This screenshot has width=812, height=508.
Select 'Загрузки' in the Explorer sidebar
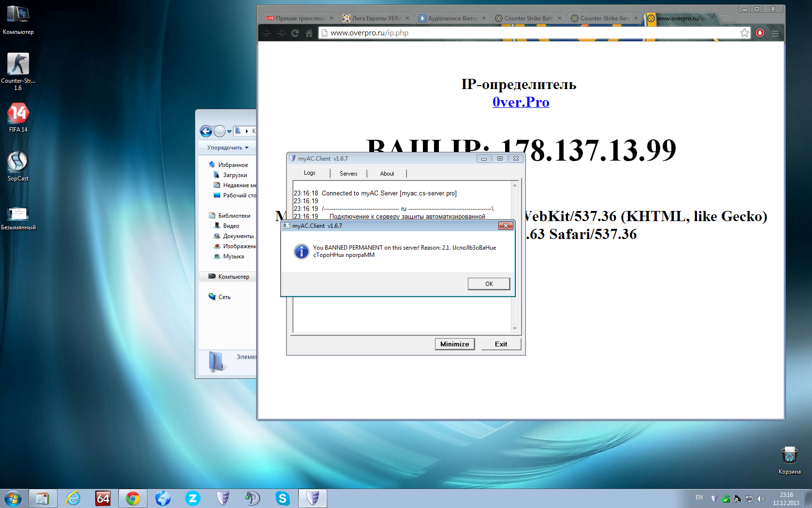point(235,175)
